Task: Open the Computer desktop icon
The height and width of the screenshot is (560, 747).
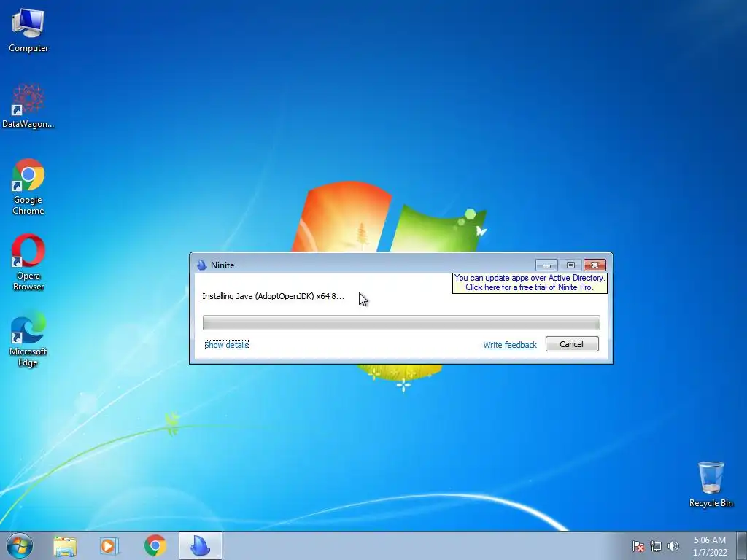Action: tap(28, 31)
